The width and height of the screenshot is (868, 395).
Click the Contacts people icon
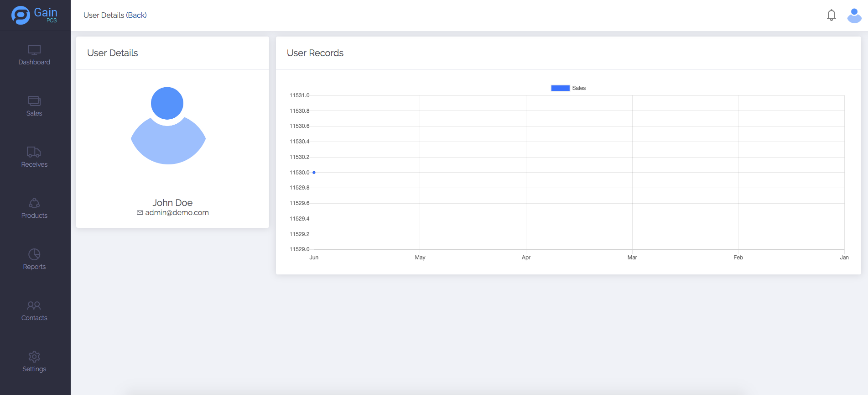34,305
